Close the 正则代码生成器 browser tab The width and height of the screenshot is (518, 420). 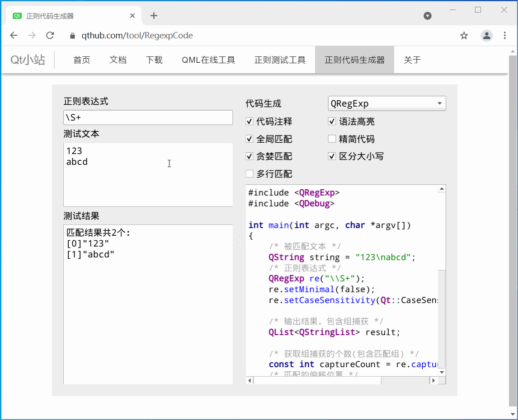(132, 16)
